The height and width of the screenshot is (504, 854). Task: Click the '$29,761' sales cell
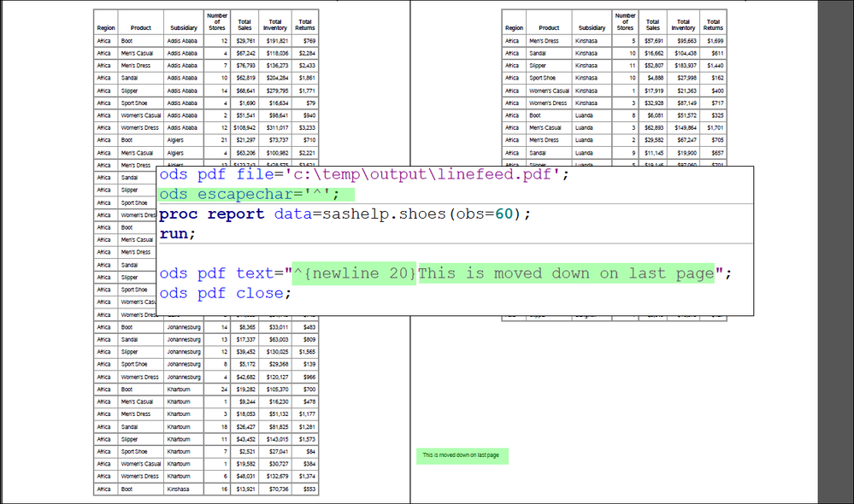pos(245,41)
